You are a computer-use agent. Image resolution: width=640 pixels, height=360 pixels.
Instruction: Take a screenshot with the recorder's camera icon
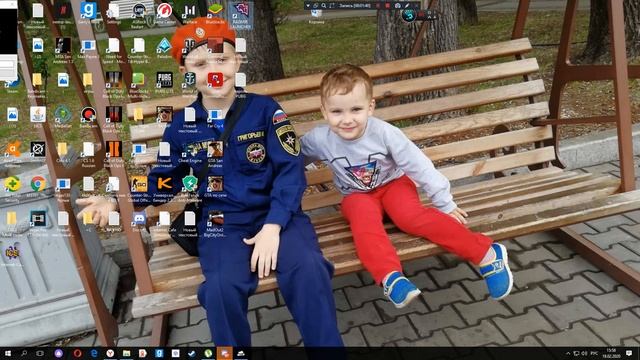click(x=398, y=6)
